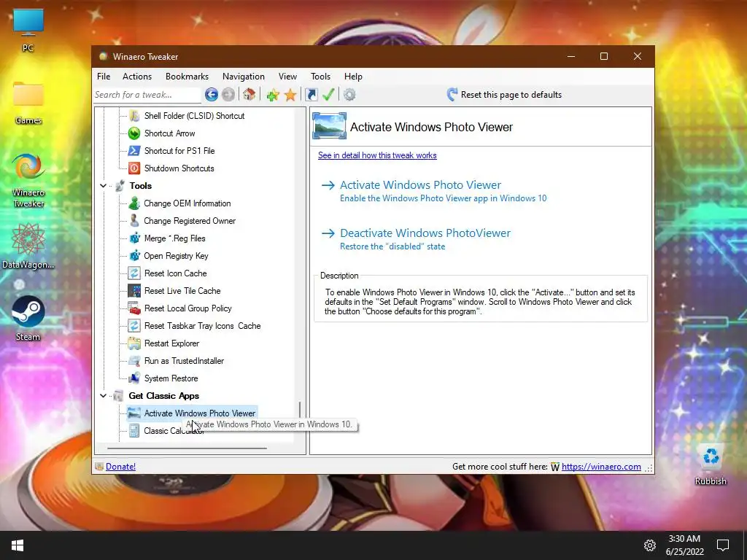
Task: Open settings via toolbar gear icon
Action: click(349, 95)
